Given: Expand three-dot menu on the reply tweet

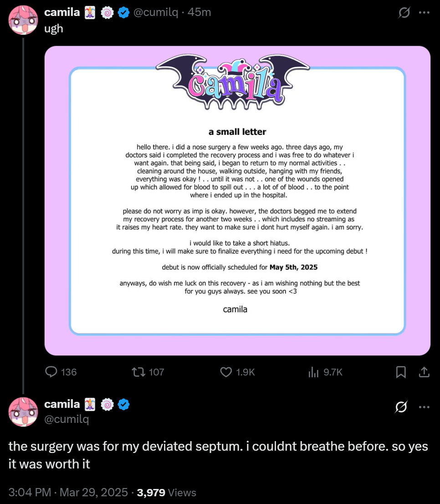Looking at the screenshot, I should point(424,407).
